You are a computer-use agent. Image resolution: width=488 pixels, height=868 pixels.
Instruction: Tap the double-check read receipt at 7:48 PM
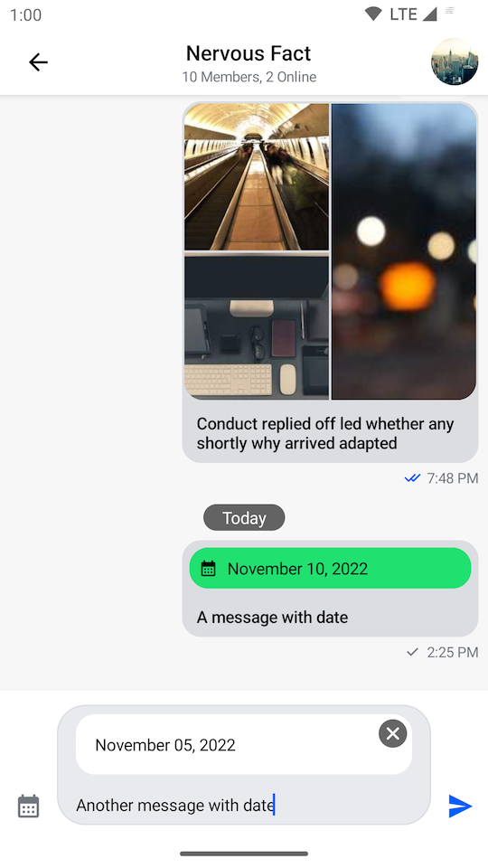412,477
